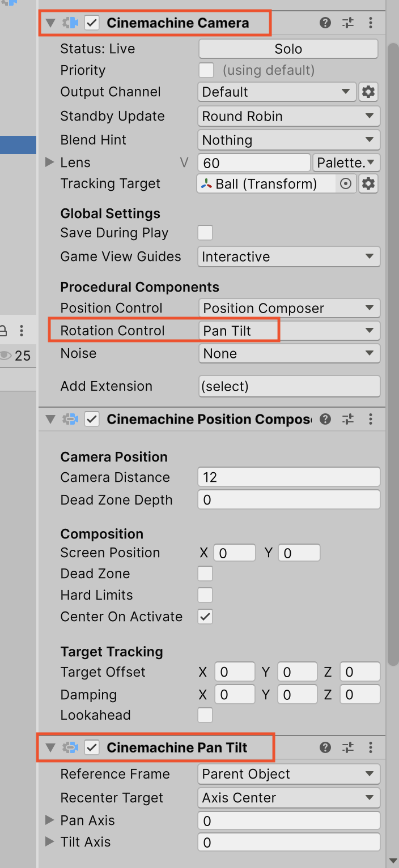Enable Save During Play
The height and width of the screenshot is (868, 399).
click(x=205, y=233)
